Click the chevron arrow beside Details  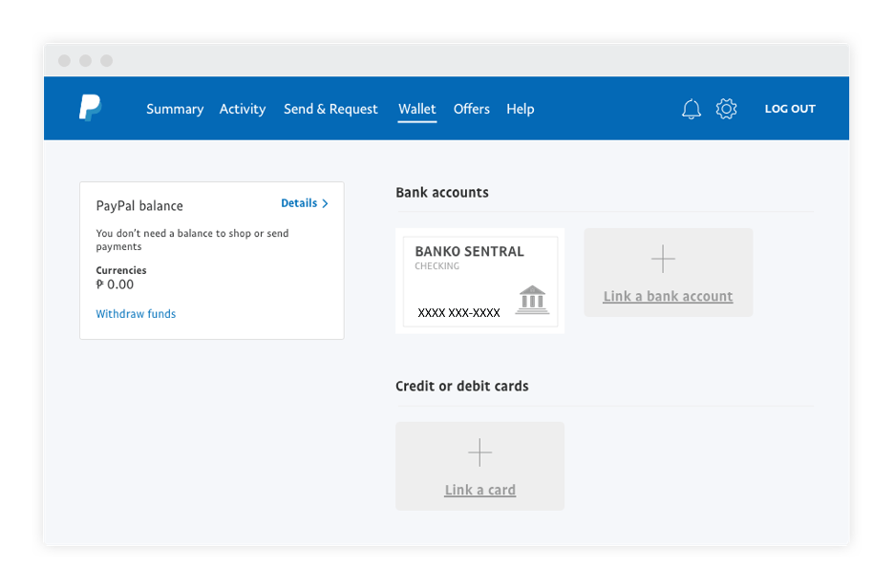coord(326,203)
